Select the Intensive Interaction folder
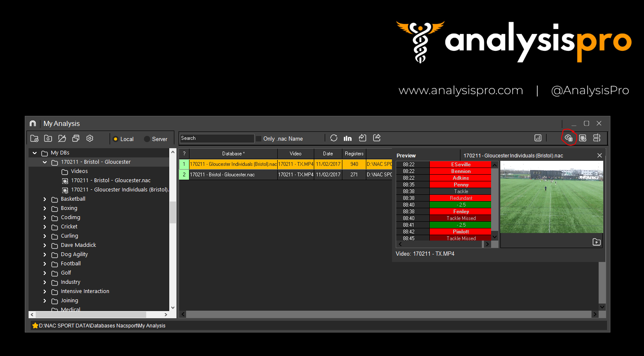Screen dimensions: 644x356 point(85,291)
